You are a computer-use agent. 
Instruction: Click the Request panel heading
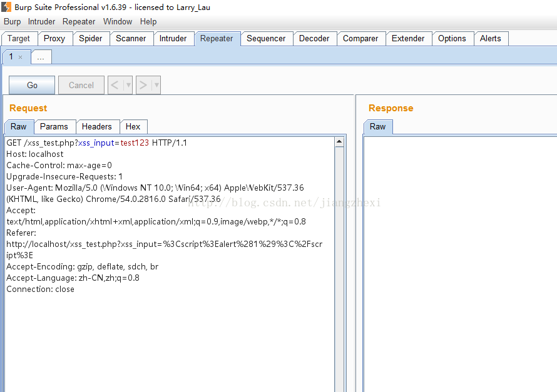[28, 108]
